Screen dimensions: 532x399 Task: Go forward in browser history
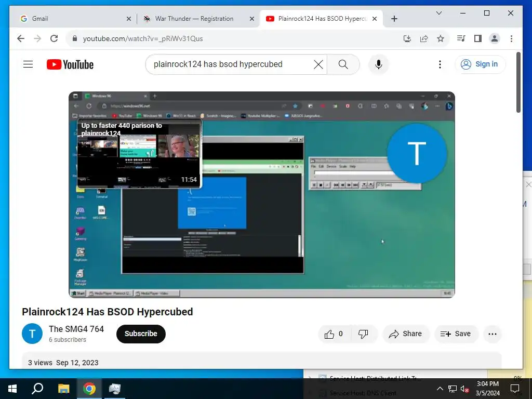click(x=37, y=38)
